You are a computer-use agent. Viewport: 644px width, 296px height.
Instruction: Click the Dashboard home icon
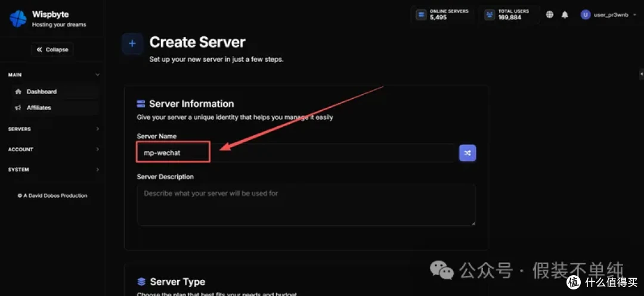[18, 92]
